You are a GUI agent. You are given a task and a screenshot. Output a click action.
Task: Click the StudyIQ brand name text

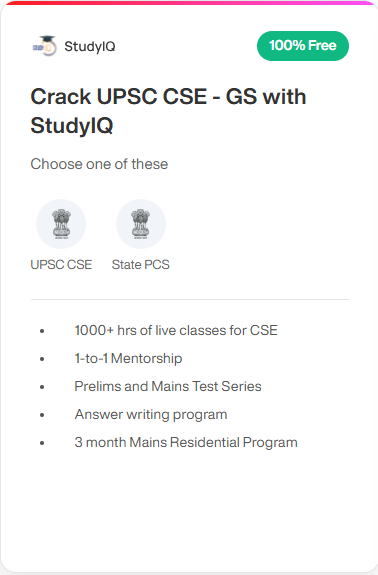coord(90,47)
